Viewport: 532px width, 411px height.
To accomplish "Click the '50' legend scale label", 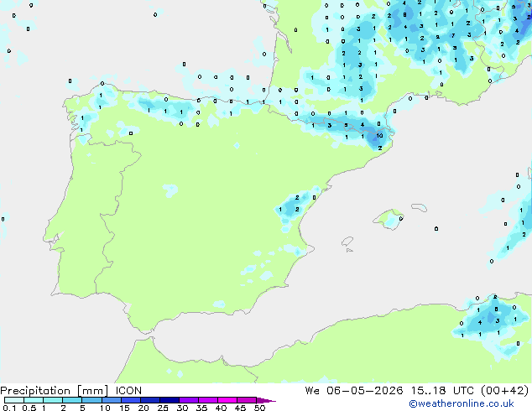I will 259,408.
